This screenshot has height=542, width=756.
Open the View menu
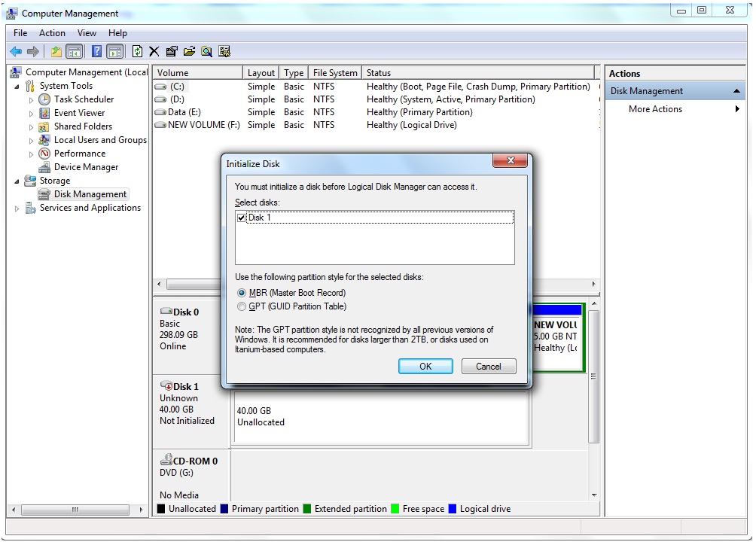87,33
